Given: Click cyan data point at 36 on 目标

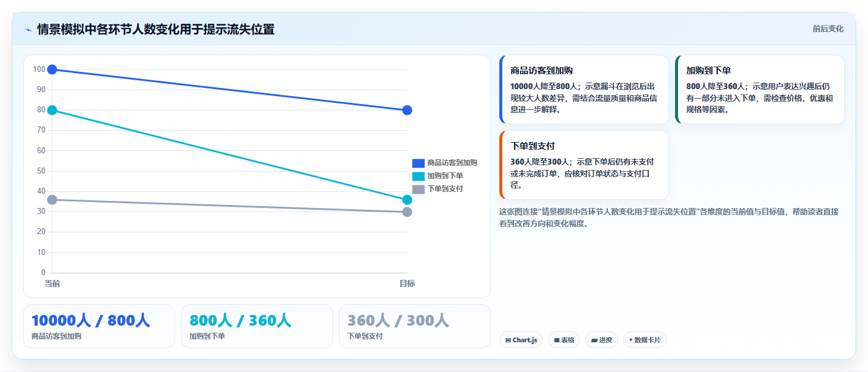Looking at the screenshot, I should click(407, 200).
